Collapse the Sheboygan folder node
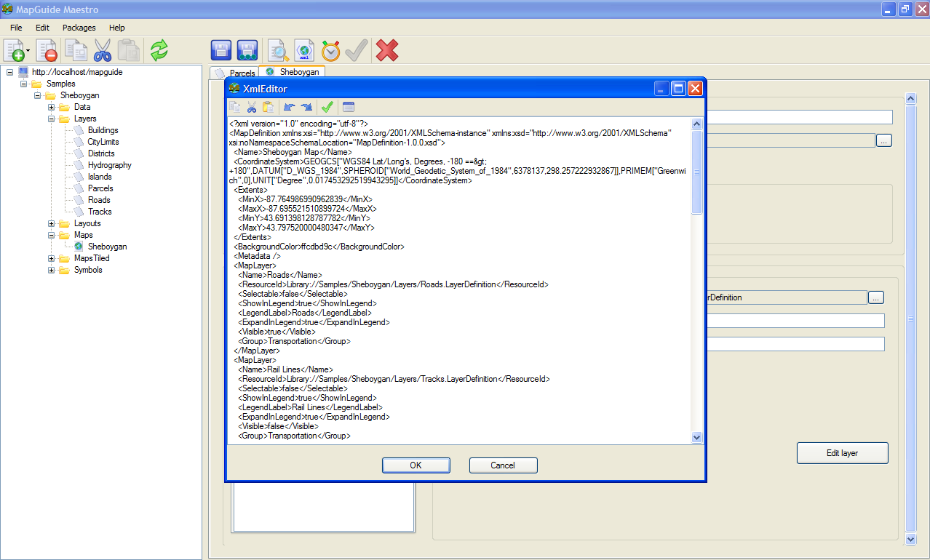The image size is (930, 560). (x=37, y=95)
